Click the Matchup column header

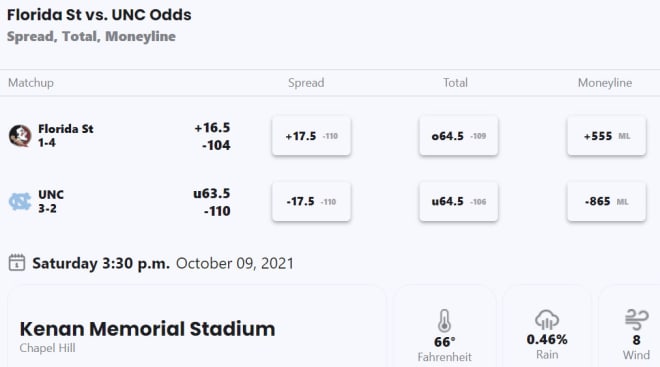click(31, 83)
